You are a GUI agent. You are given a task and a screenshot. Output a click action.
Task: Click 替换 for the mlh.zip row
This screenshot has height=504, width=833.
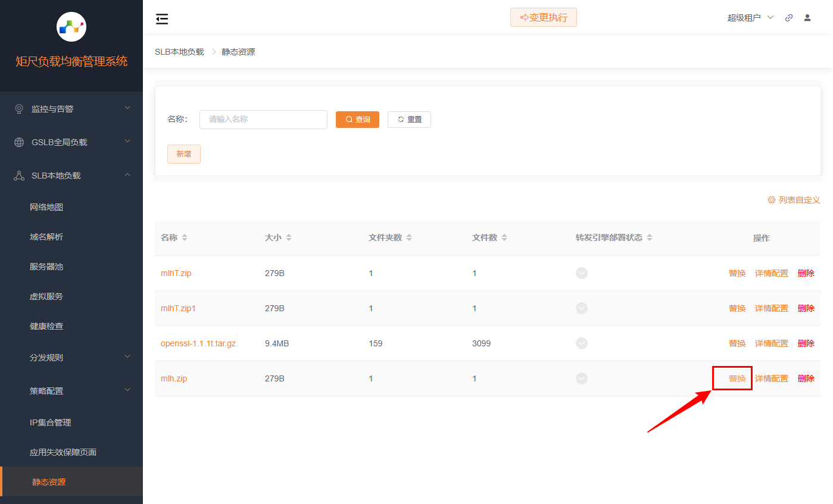tap(737, 378)
